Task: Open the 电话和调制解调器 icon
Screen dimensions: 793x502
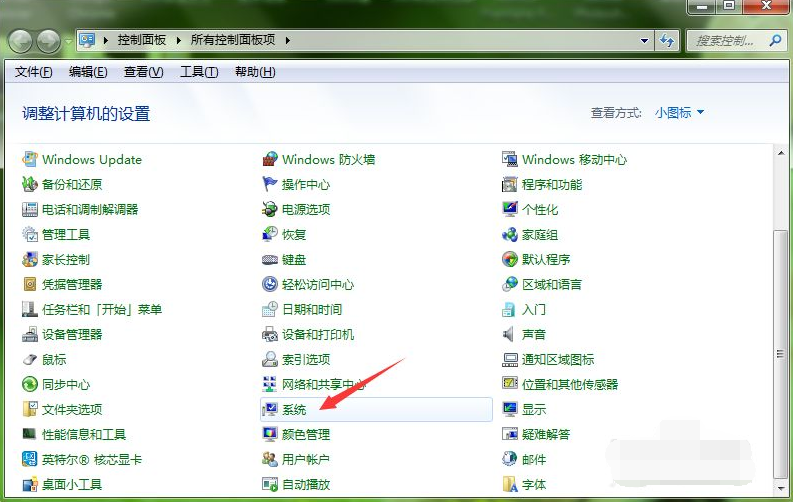Action: pyautogui.click(x=30, y=209)
